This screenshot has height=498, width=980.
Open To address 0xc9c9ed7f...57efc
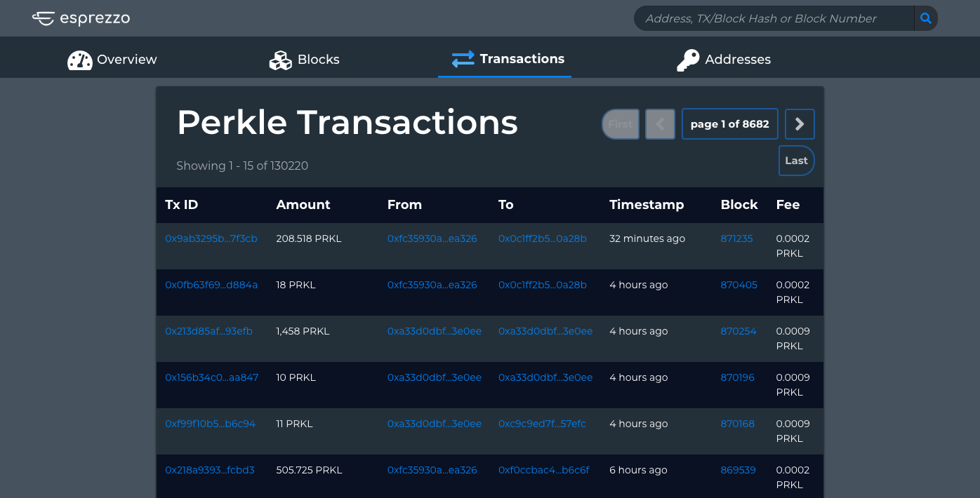[542, 424]
